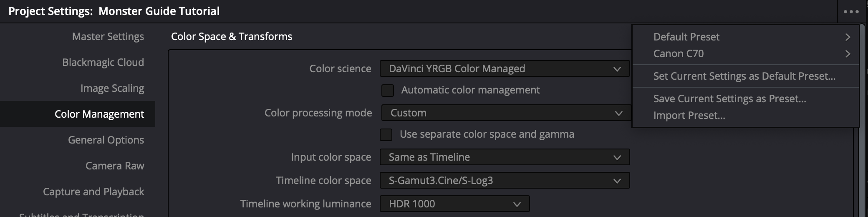The height and width of the screenshot is (217, 868).
Task: Select Import Preset from the menu
Action: [689, 116]
